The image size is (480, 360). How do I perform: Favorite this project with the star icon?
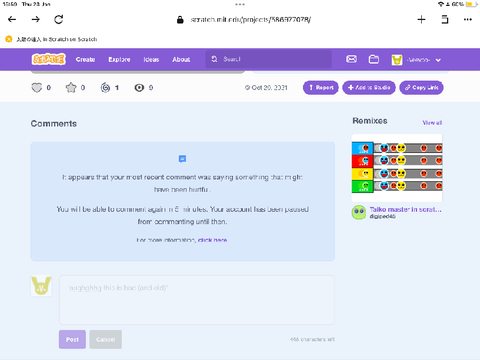pos(71,88)
